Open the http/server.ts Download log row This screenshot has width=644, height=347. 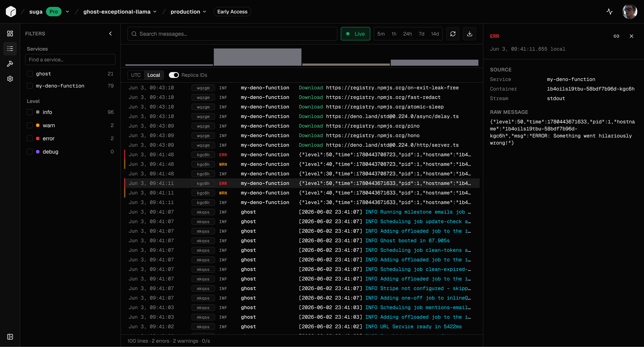302,145
